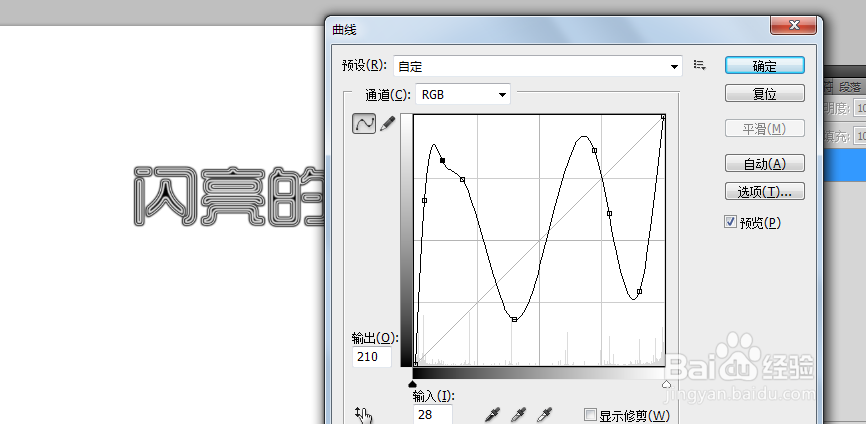The image size is (866, 424).
Task: Select the curve point at the lowest valley
Action: click(x=514, y=319)
